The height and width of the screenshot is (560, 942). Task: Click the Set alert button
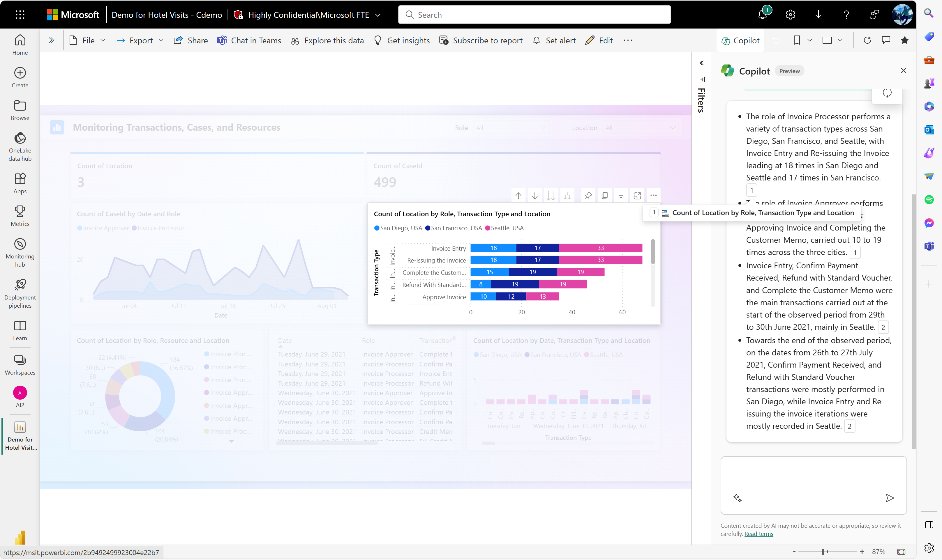click(554, 40)
